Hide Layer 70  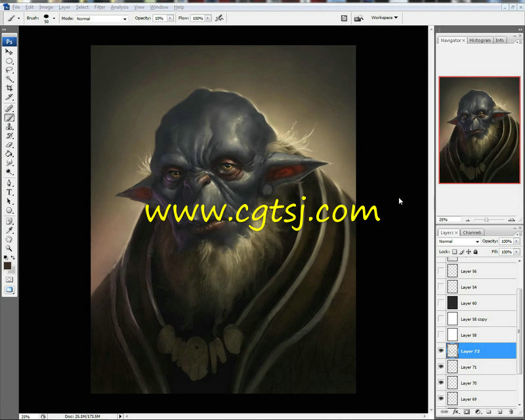click(441, 383)
